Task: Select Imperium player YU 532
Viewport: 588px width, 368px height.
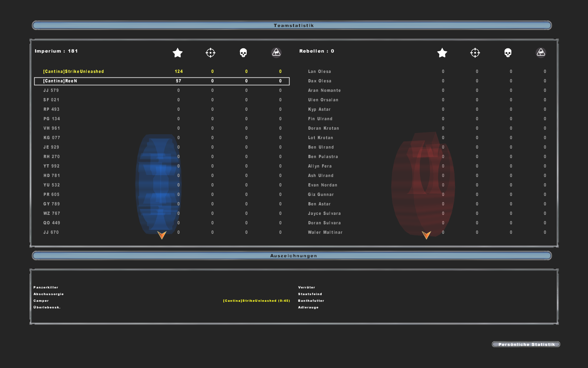Action: coord(52,185)
